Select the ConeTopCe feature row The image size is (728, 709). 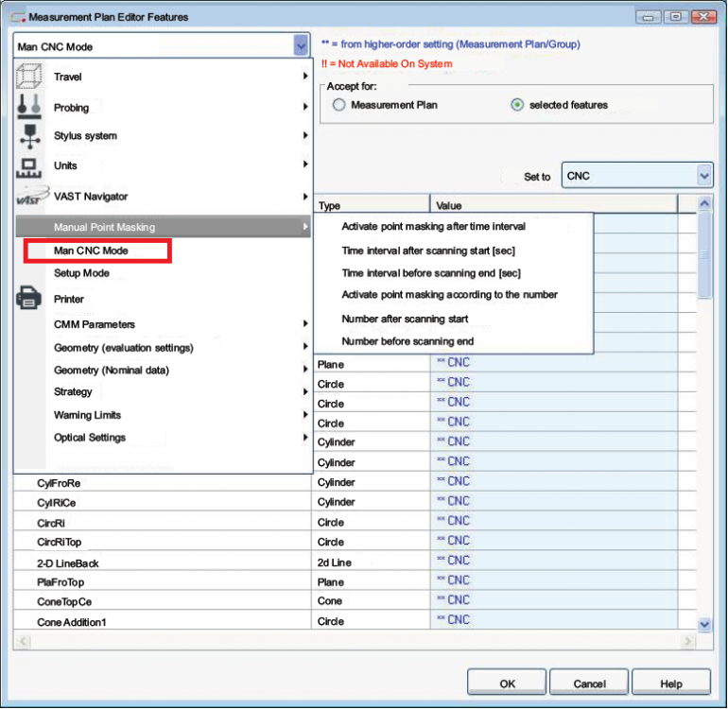pyautogui.click(x=64, y=602)
